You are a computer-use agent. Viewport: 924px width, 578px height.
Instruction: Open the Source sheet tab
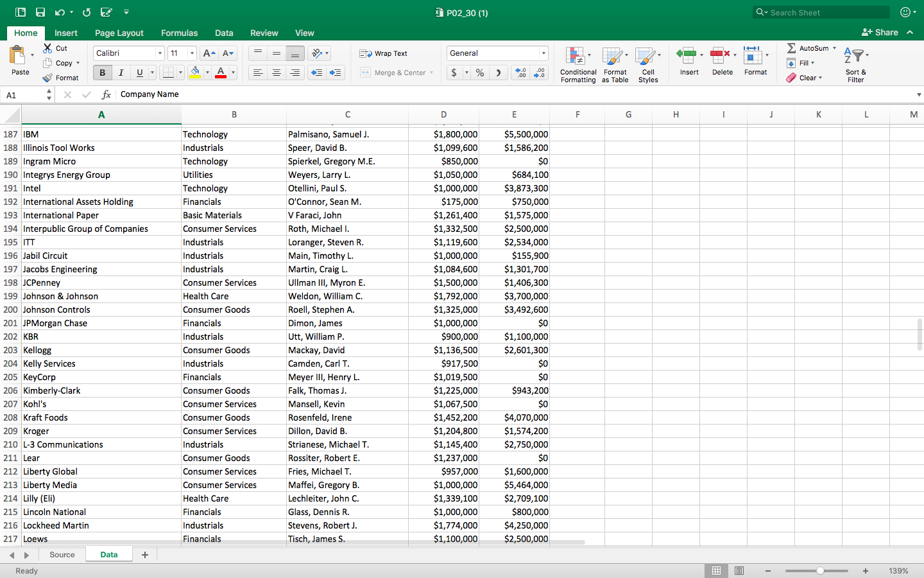click(x=62, y=554)
